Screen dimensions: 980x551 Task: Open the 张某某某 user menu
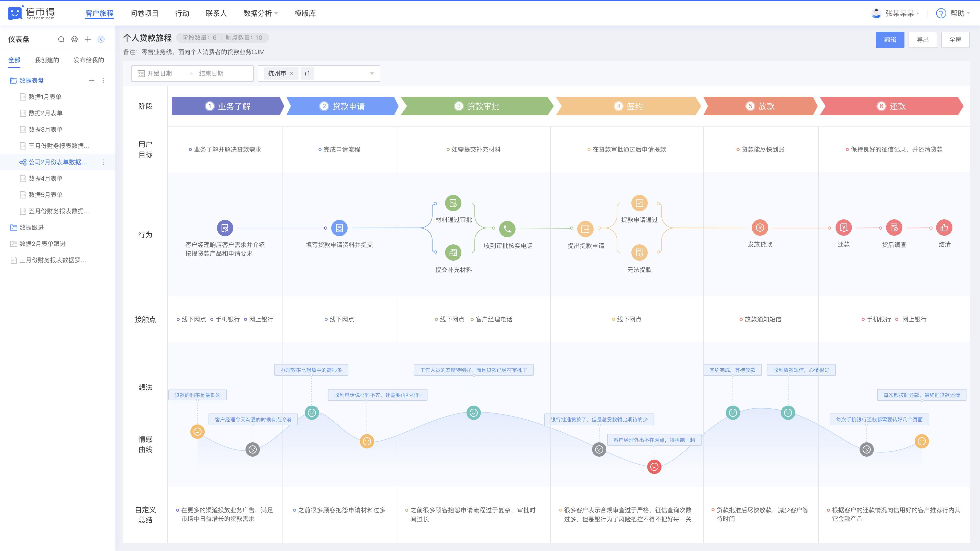point(895,13)
